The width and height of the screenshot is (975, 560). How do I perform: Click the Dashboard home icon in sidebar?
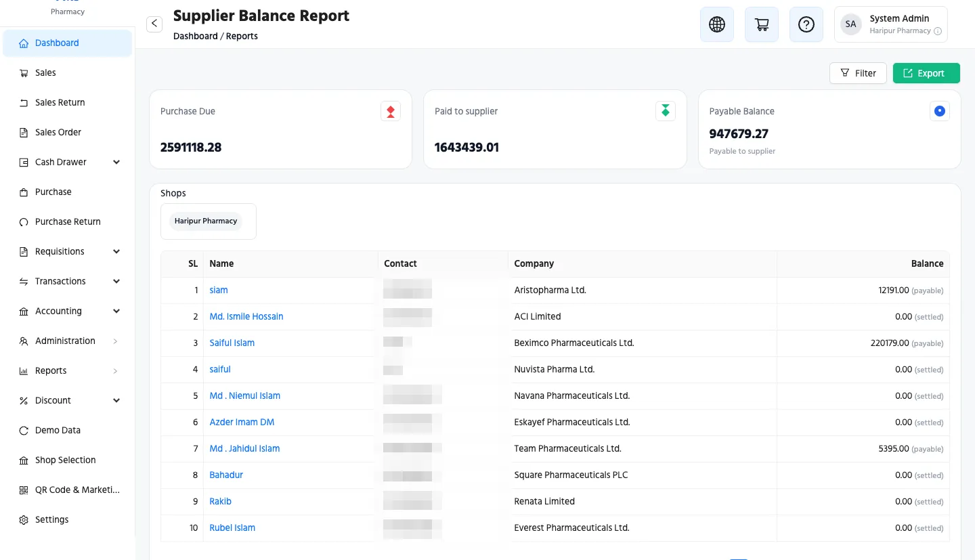point(24,43)
